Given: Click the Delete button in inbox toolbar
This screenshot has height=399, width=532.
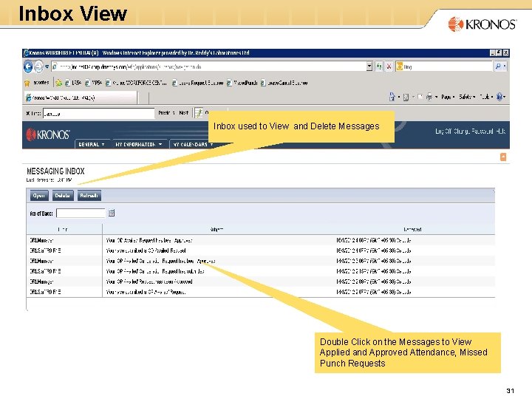Looking at the screenshot, I should pyautogui.click(x=62, y=196).
